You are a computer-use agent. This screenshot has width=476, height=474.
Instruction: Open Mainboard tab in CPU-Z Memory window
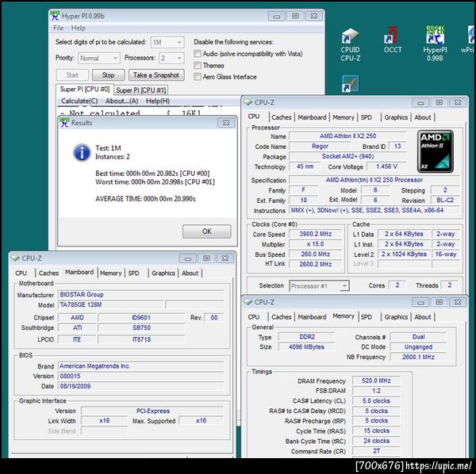(312, 317)
